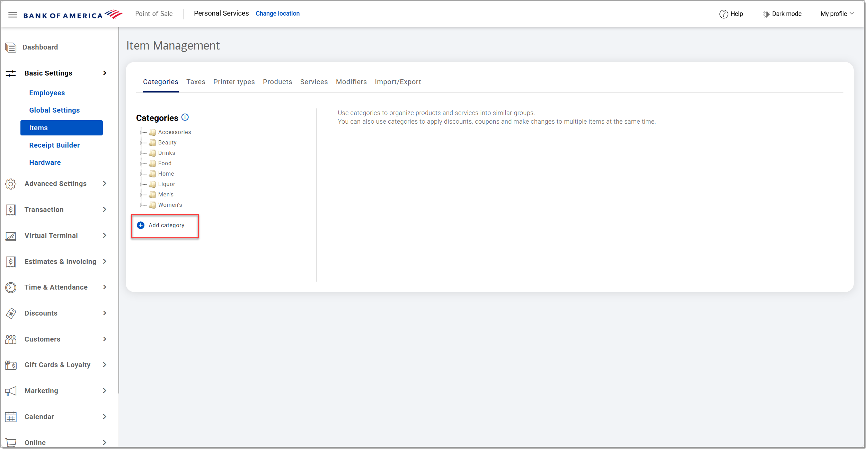
Task: Click the Marketing megaphone icon
Action: (11, 391)
